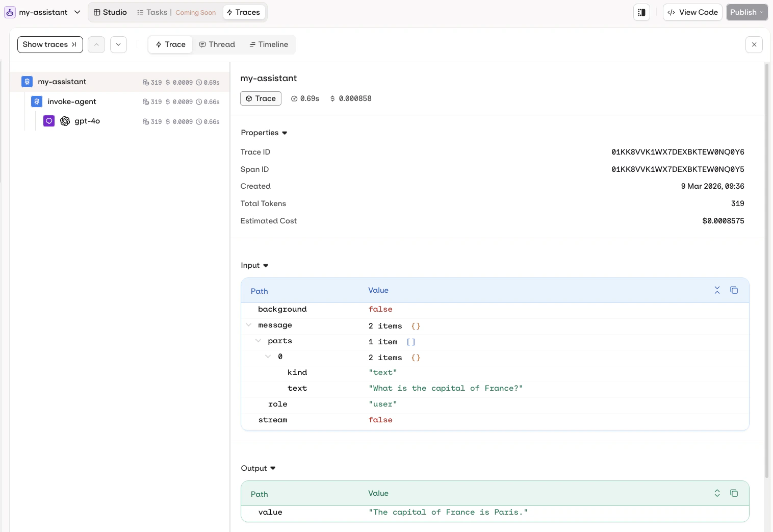Click the Trace ID value
This screenshot has height=532, width=773.
(678, 152)
